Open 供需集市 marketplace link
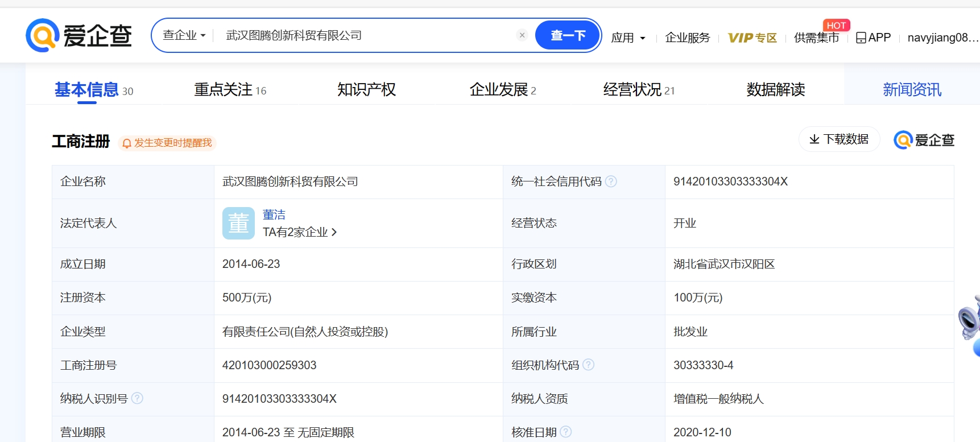980x442 pixels. [816, 38]
